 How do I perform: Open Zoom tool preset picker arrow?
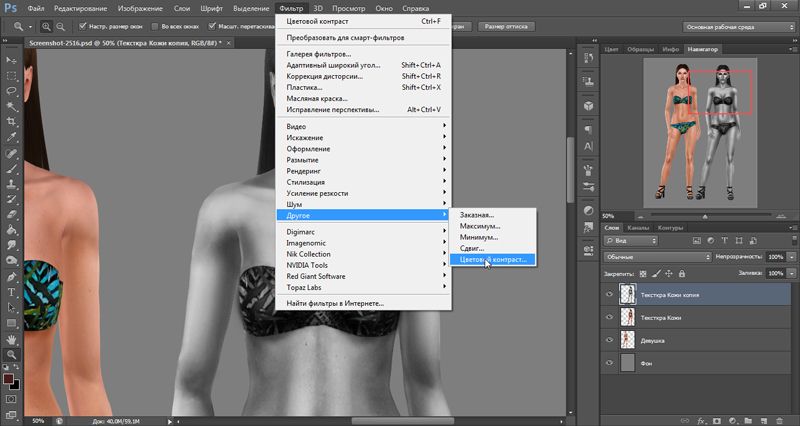click(30, 27)
